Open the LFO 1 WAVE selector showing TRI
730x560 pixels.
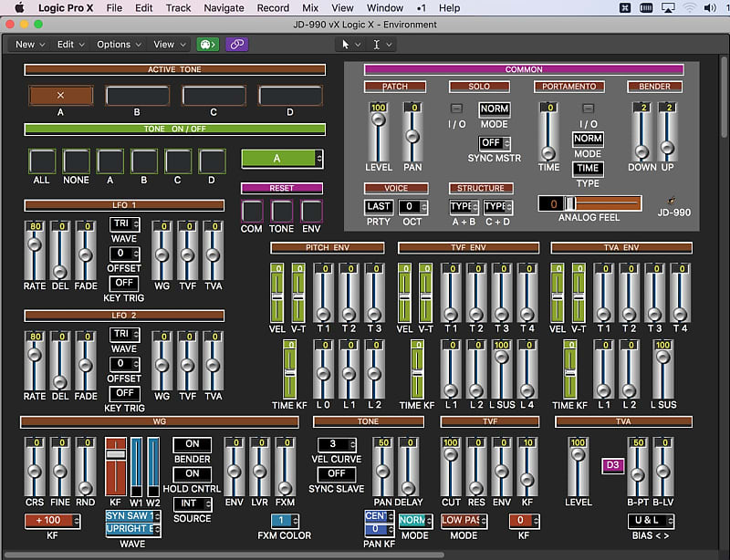click(x=125, y=226)
